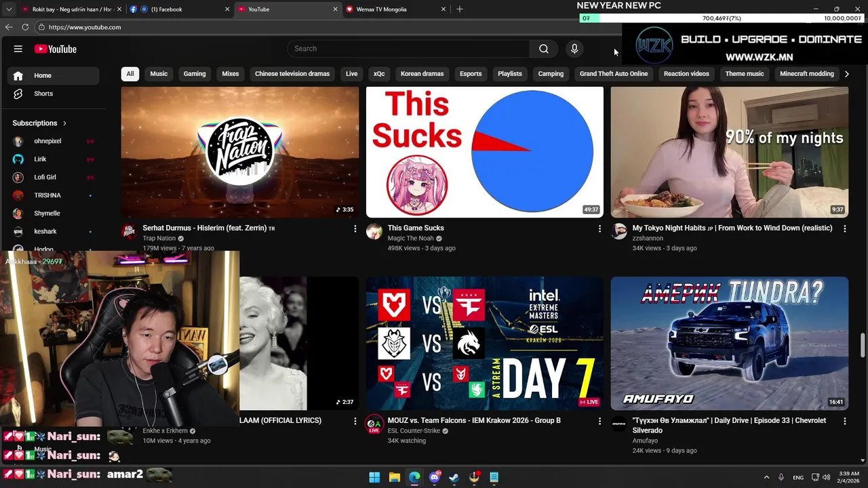Viewport: 868px width, 488px height.
Task: Open Steam from the taskbar
Action: click(454, 477)
